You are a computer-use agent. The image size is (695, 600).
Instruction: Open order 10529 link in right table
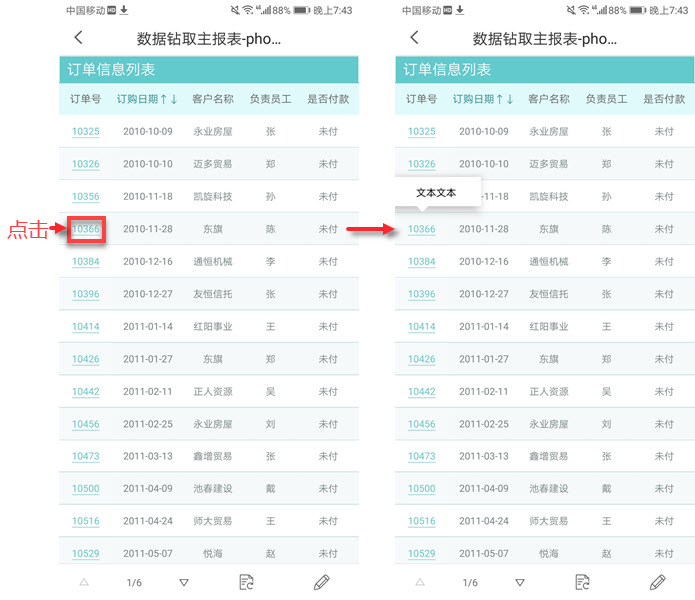pos(422,553)
